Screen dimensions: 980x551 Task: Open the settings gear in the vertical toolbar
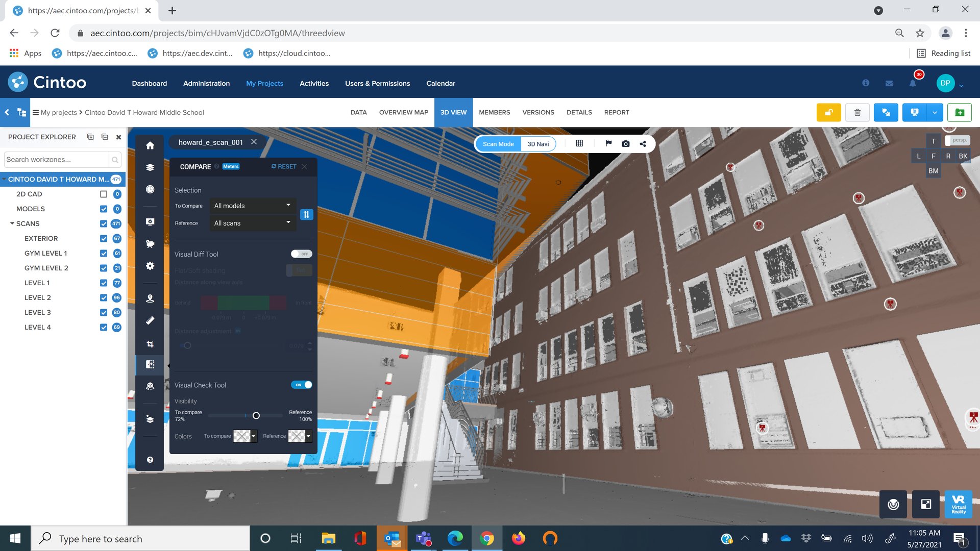point(150,266)
